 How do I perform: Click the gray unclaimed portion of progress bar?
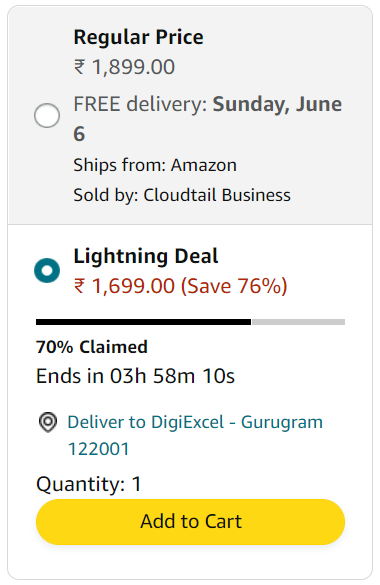[x=298, y=322]
